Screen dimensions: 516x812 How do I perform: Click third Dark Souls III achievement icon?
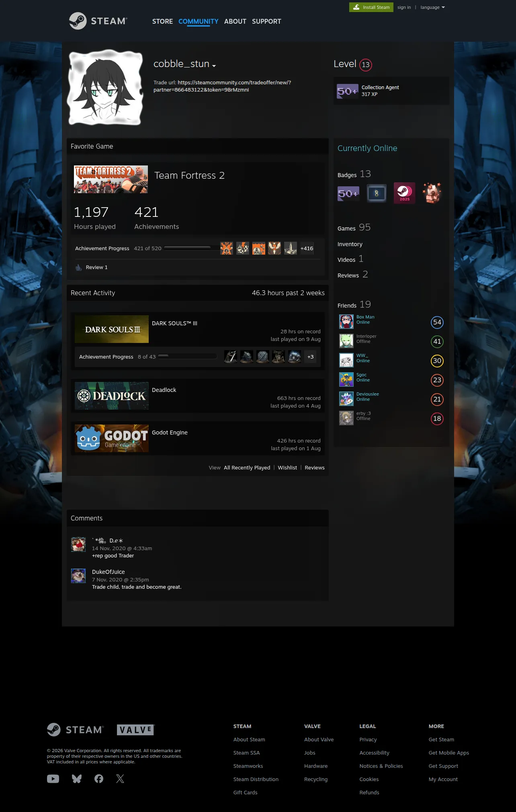point(263,357)
